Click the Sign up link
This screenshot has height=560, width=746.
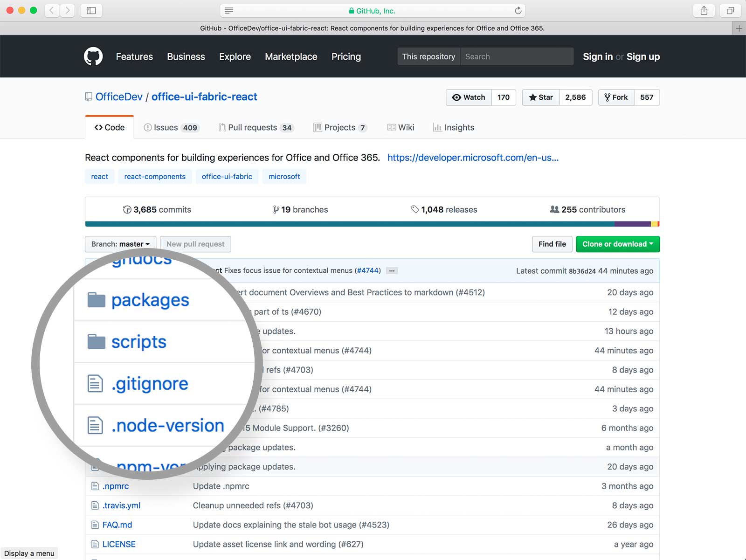pyautogui.click(x=643, y=56)
